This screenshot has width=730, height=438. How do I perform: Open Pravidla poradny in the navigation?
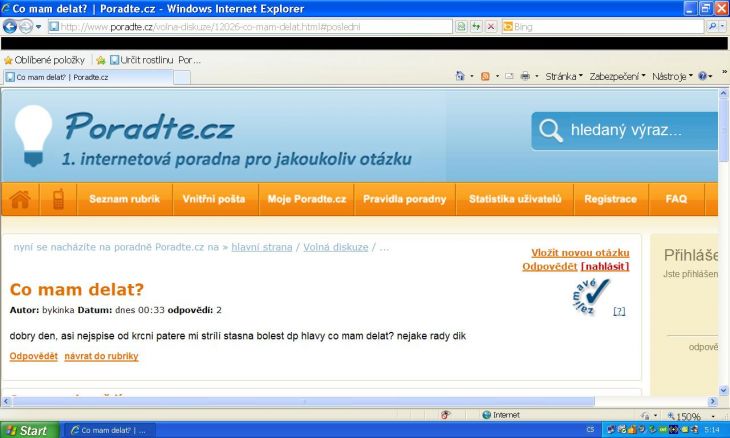[x=405, y=199]
